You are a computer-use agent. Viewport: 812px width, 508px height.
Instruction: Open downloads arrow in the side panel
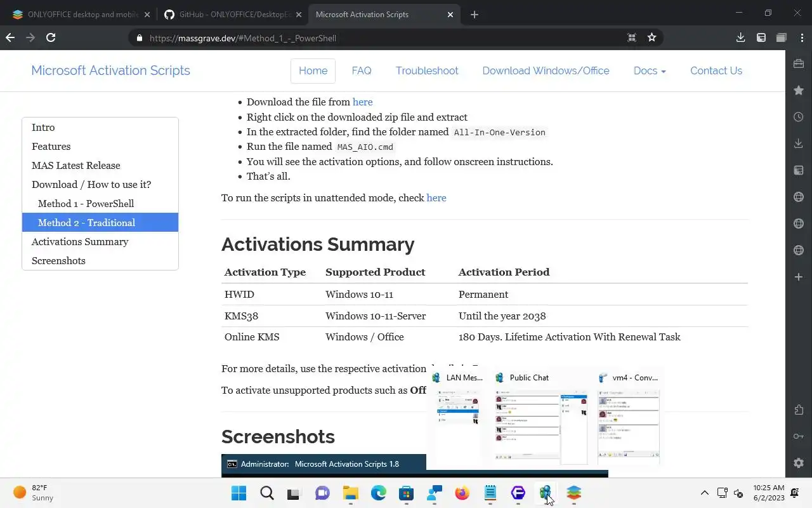click(x=799, y=144)
